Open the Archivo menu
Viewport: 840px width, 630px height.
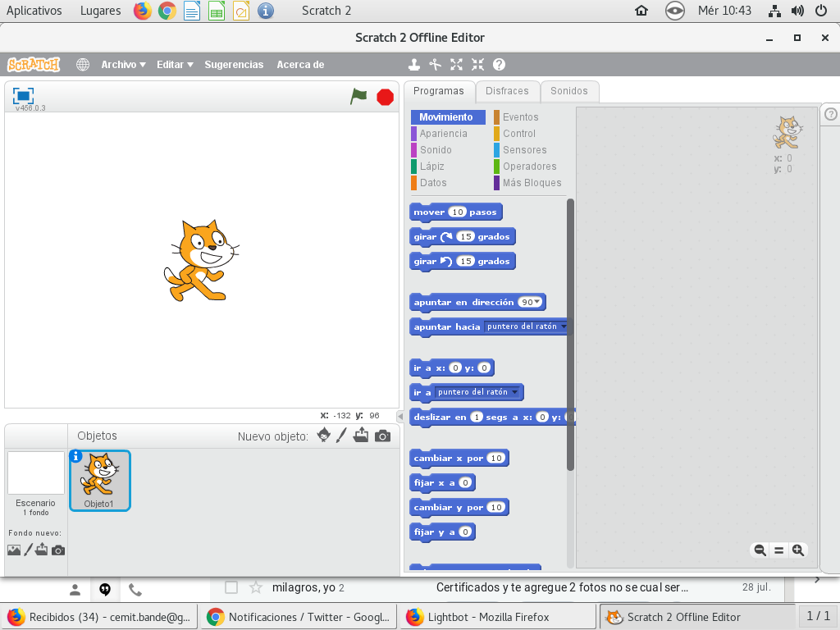point(123,65)
